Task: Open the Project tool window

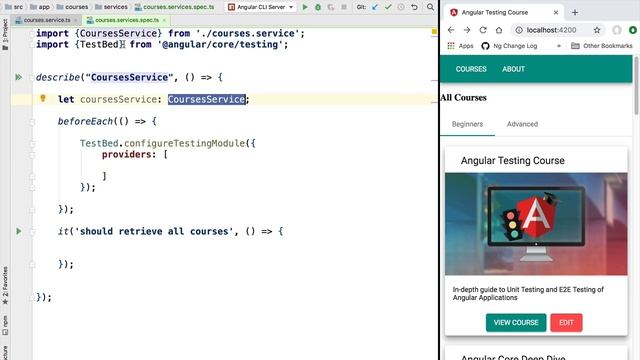Action: [5, 35]
